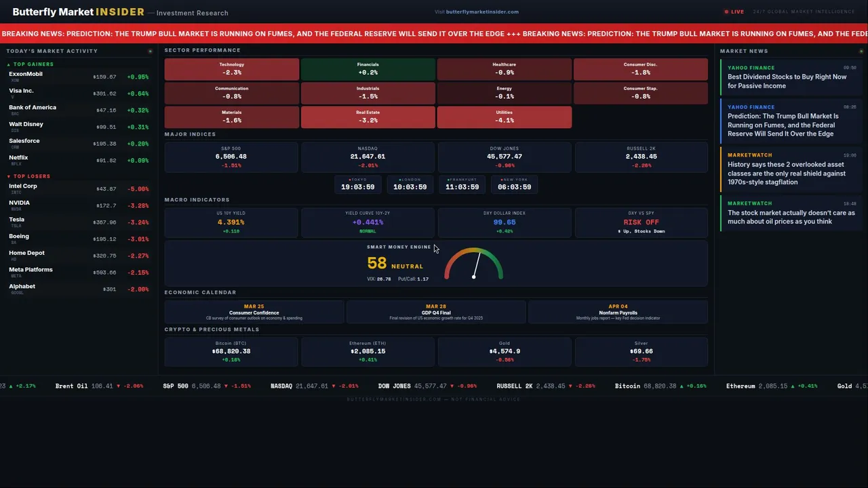Select the Intel Corp loser row
This screenshot has height=488, width=868.
[x=79, y=188]
